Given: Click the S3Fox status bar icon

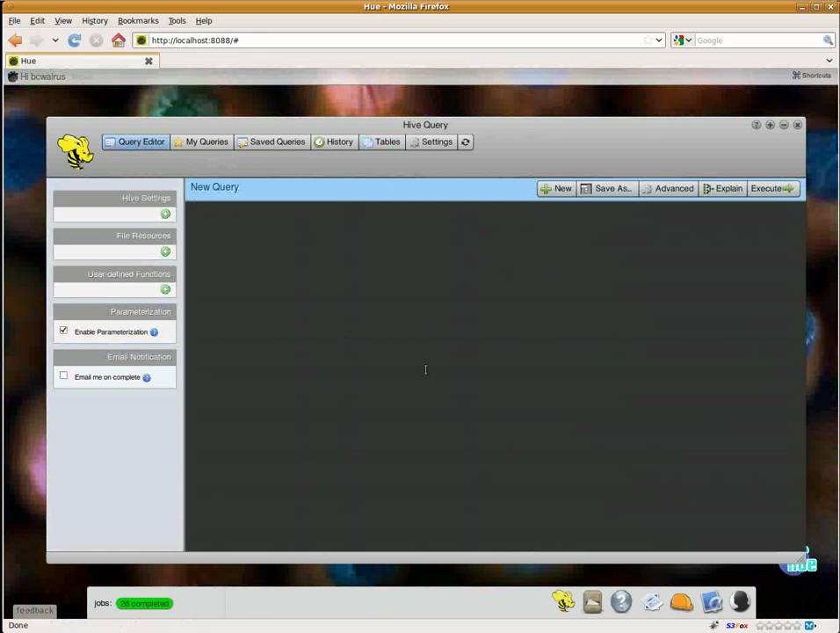Looking at the screenshot, I should click(736, 625).
